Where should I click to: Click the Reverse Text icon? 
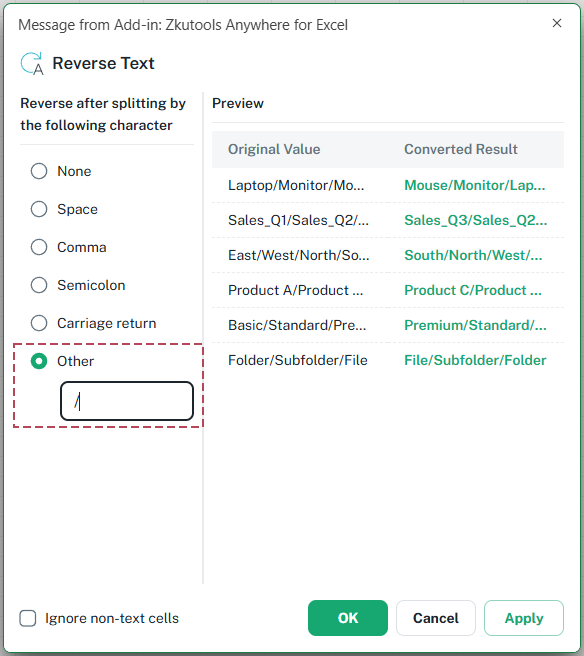(x=32, y=64)
